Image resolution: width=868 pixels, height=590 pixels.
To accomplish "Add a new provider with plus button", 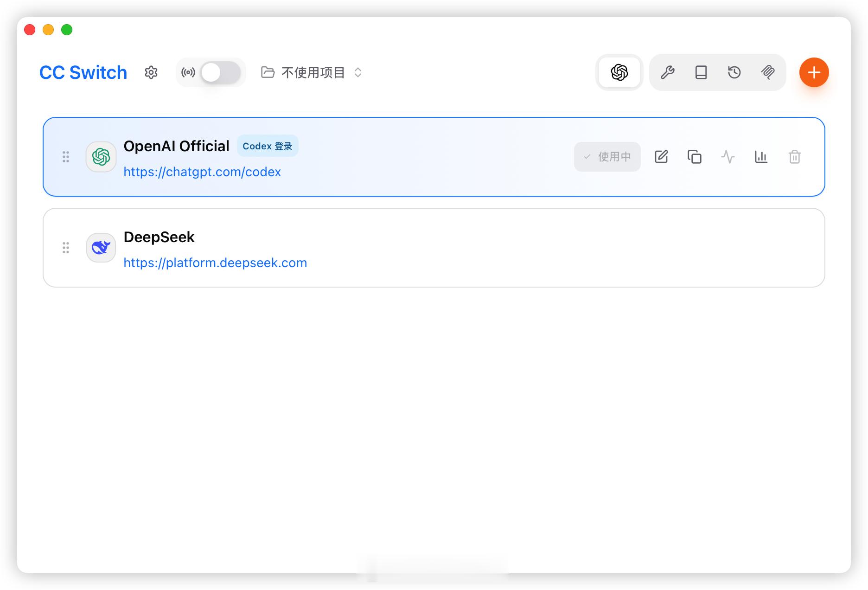I will [x=814, y=72].
